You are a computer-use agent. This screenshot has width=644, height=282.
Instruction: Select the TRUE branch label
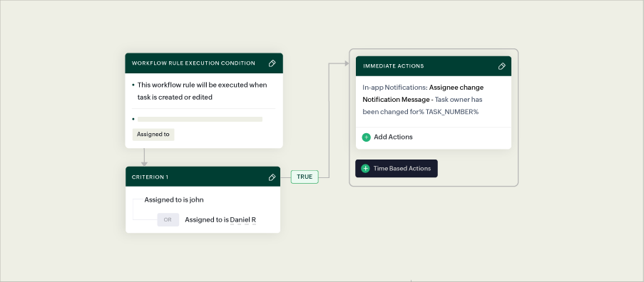305,177
